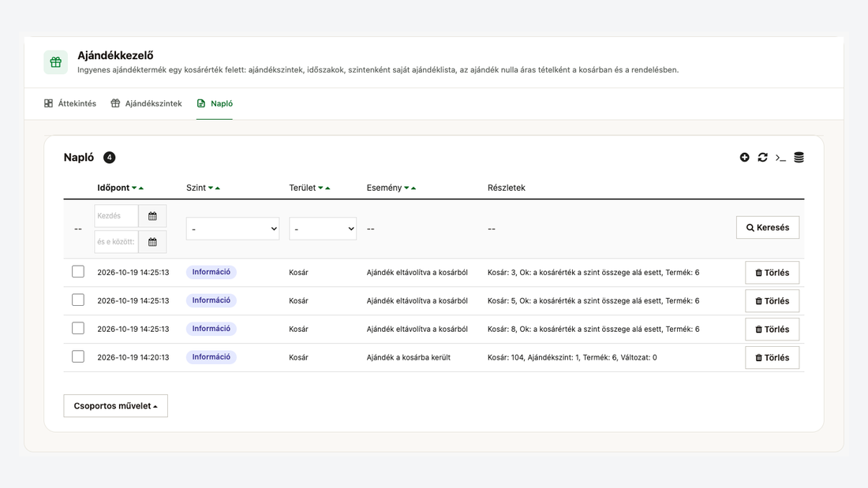Delete the Kosár: 104 entry with Törlés
This screenshot has width=868, height=488.
(773, 357)
